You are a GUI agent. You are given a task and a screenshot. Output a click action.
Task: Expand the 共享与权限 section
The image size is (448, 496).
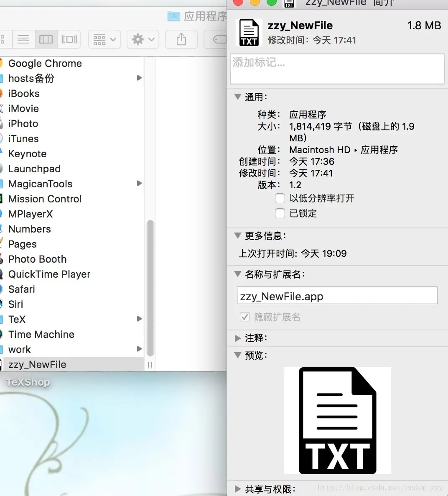(238, 489)
